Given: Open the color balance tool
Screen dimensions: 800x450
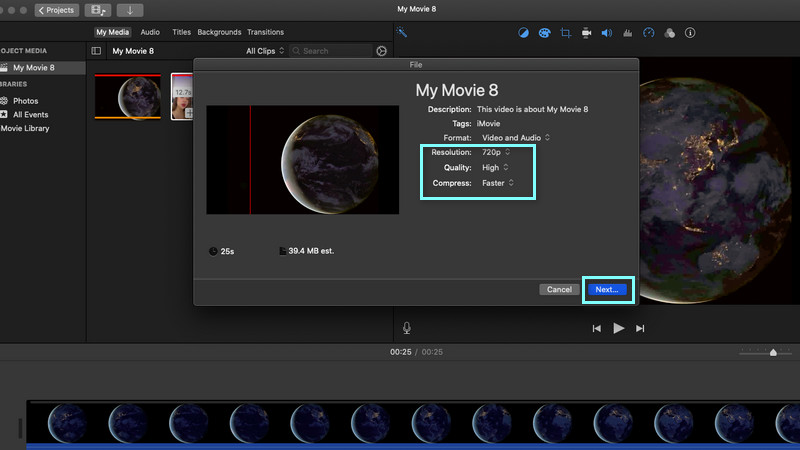Looking at the screenshot, I should point(523,33).
